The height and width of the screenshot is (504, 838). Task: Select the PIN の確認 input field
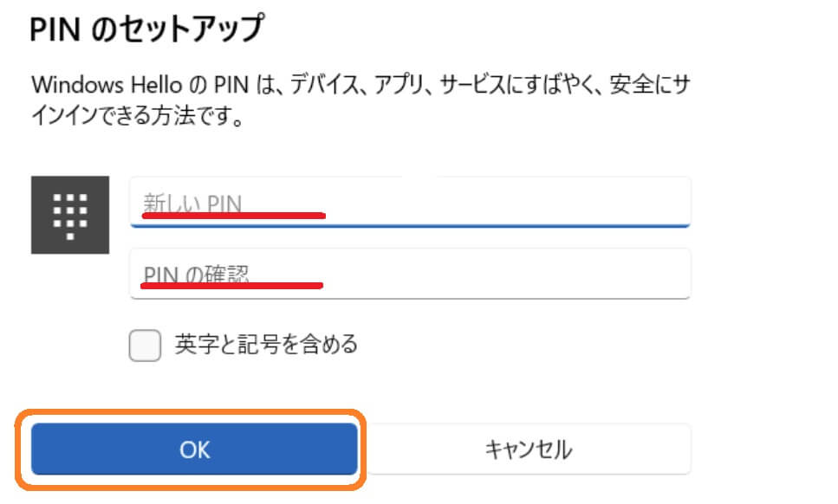coord(411,274)
